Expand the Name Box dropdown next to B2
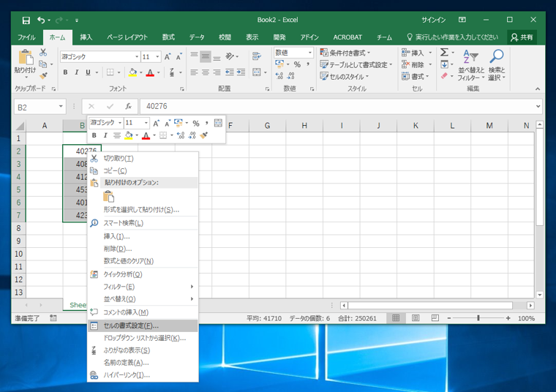Screen dimensions: 556x392 tap(61, 106)
